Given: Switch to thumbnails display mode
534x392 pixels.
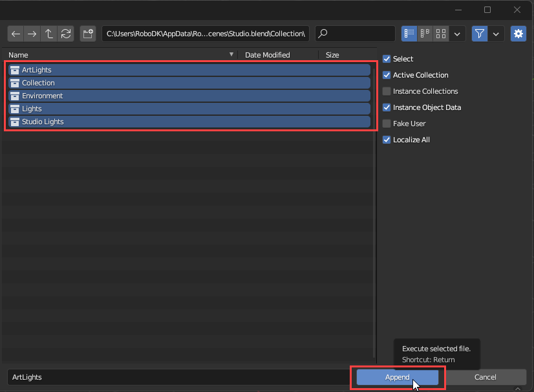Looking at the screenshot, I should (x=441, y=34).
